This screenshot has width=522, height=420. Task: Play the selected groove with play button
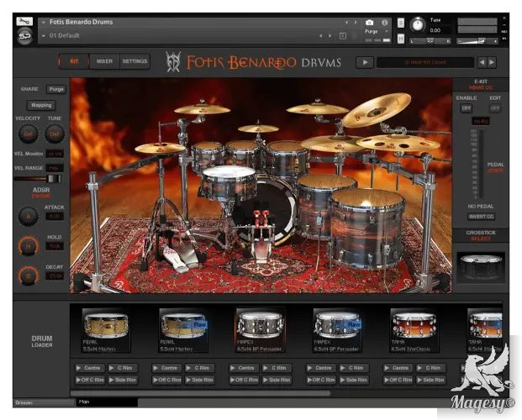tap(365, 62)
